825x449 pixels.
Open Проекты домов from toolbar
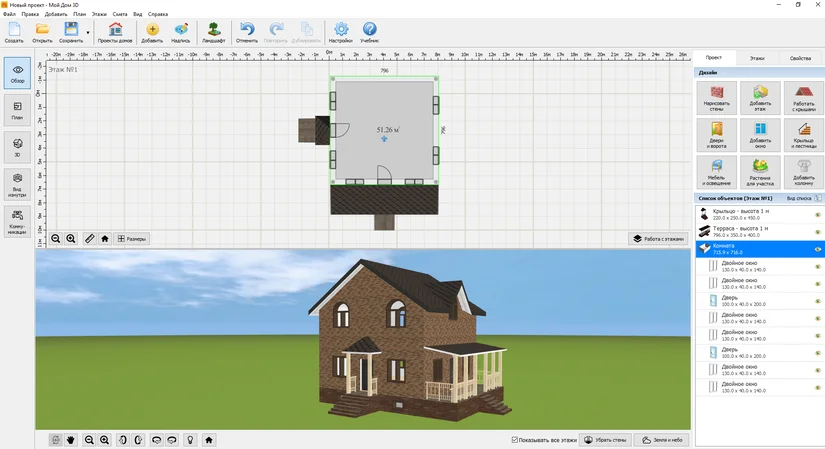(115, 33)
